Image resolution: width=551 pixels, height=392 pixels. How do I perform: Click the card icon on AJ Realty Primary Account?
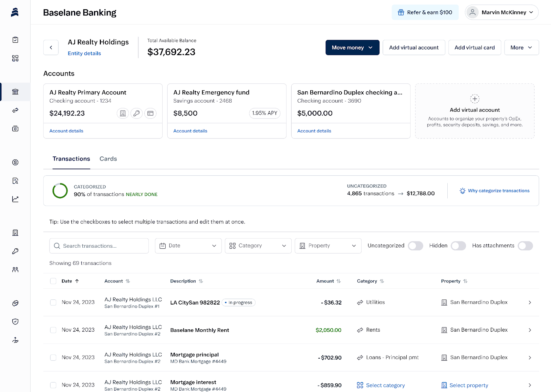coord(150,113)
